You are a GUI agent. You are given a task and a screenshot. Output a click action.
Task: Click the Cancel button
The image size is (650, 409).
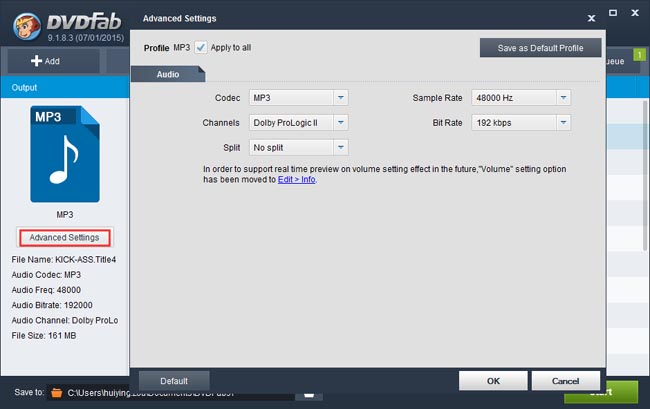[x=565, y=381]
